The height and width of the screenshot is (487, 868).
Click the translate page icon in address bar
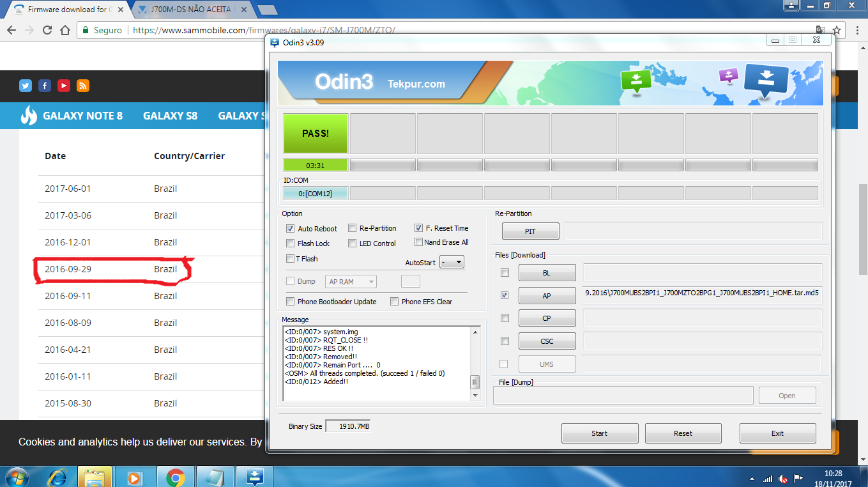coord(821,30)
